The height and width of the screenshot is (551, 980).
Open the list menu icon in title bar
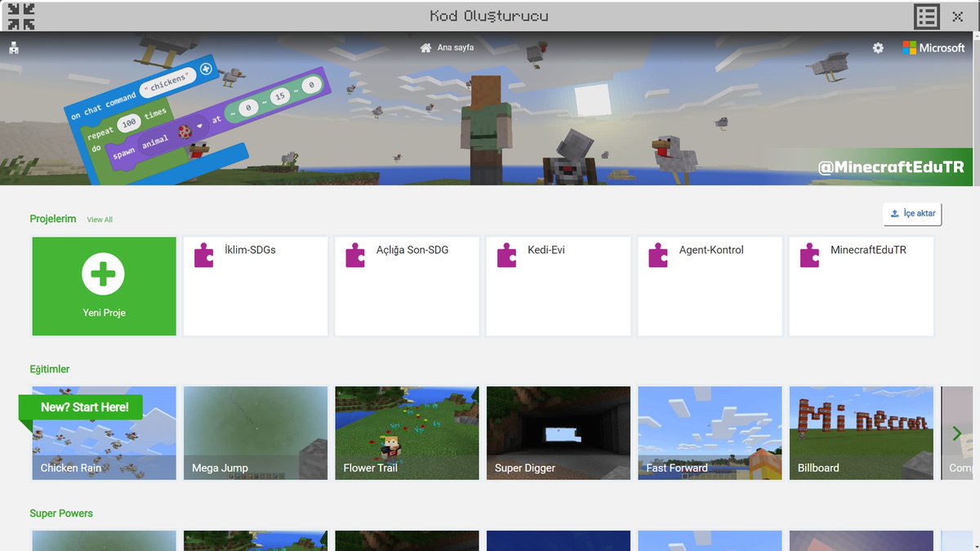pos(926,16)
